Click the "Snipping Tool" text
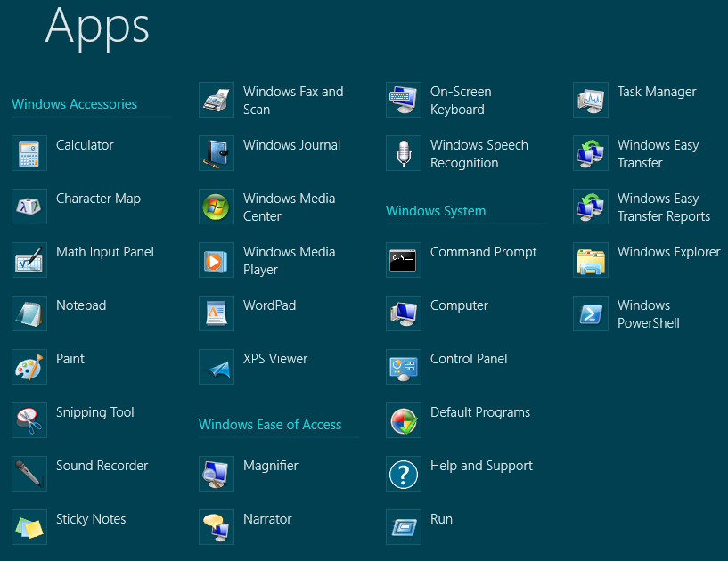The image size is (728, 561). 95,412
